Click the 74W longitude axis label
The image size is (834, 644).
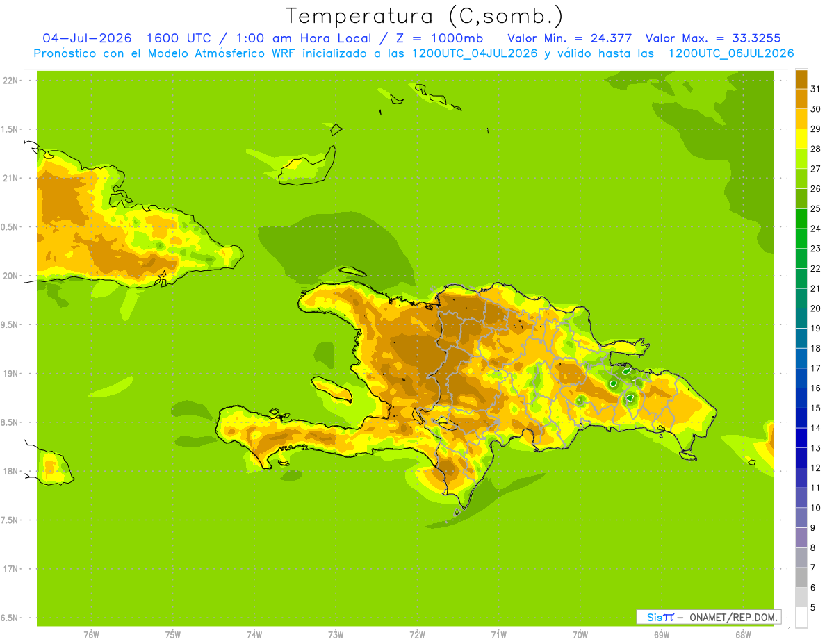(x=254, y=635)
